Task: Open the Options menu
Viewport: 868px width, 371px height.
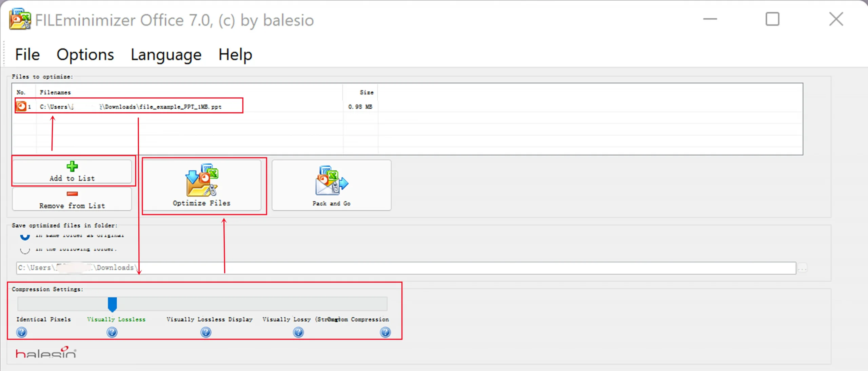Action: coord(85,55)
